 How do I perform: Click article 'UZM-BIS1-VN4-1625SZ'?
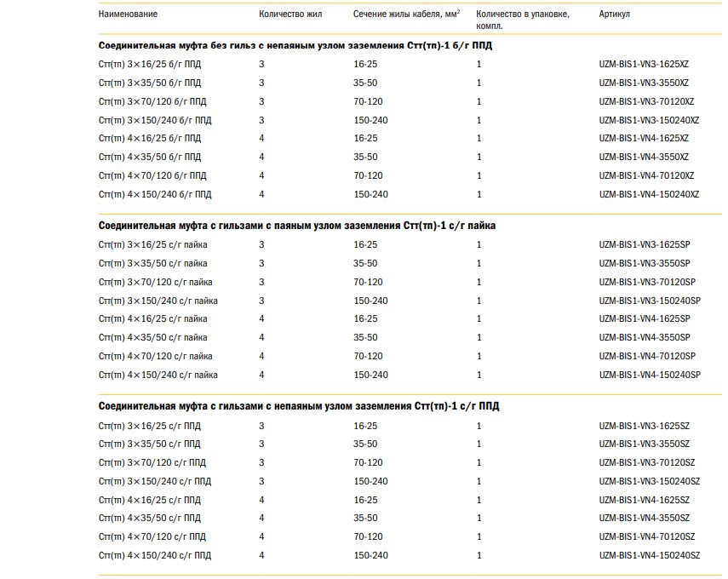pos(645,501)
